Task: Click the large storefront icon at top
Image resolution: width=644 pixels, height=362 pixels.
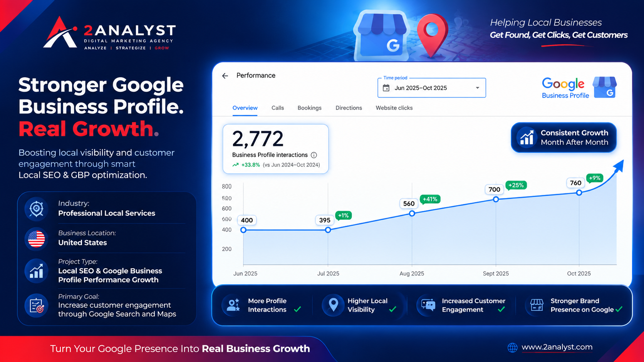Action: pyautogui.click(x=382, y=35)
